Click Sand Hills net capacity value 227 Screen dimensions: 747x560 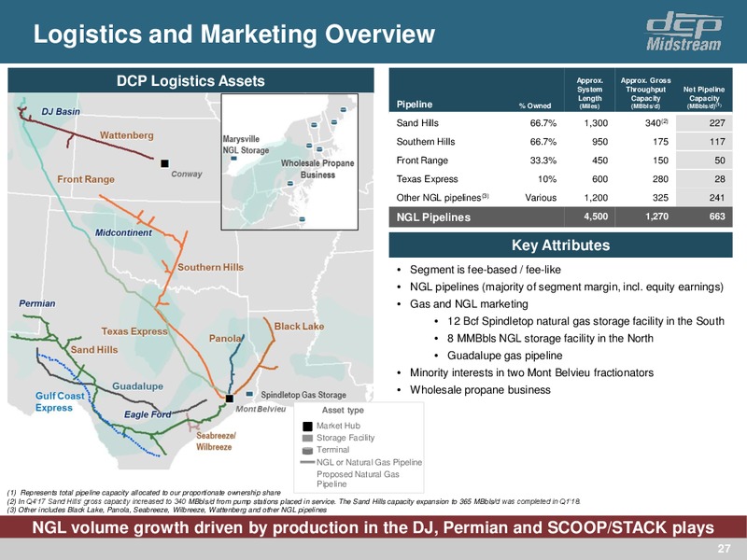click(717, 123)
